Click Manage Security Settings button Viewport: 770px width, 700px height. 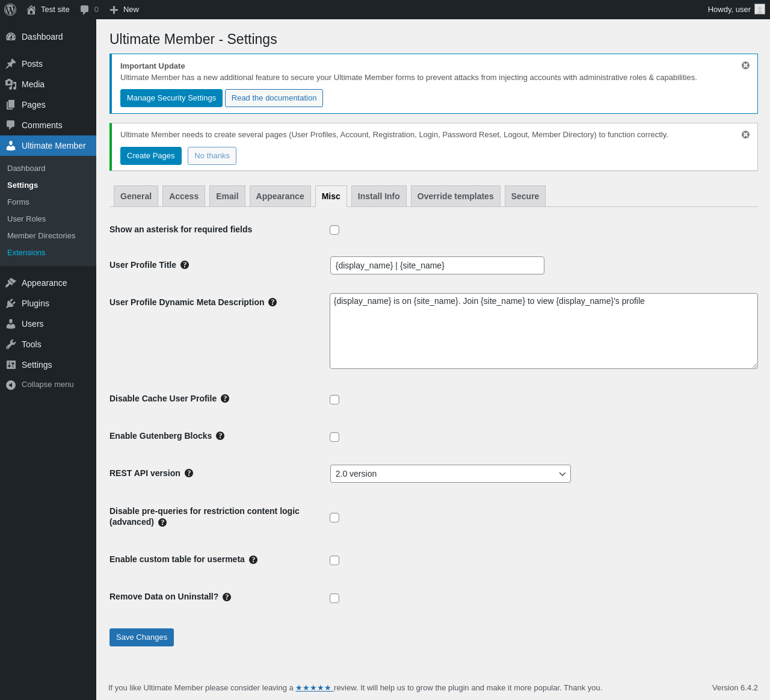(x=171, y=98)
